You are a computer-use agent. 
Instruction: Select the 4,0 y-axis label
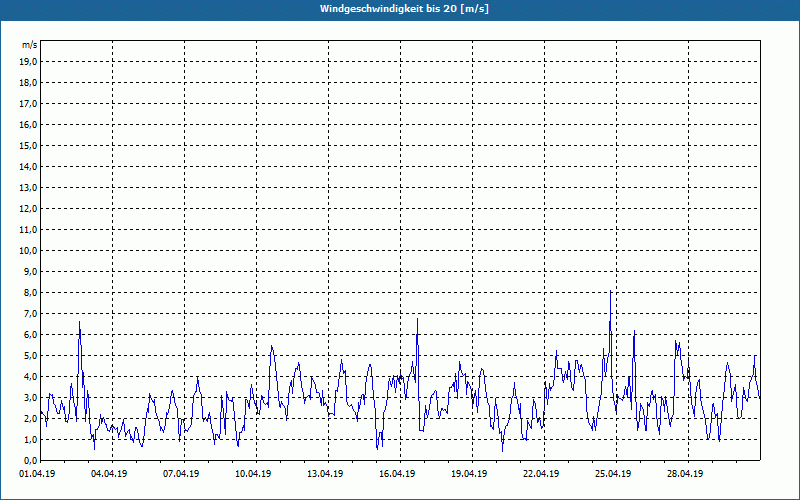(x=30, y=377)
